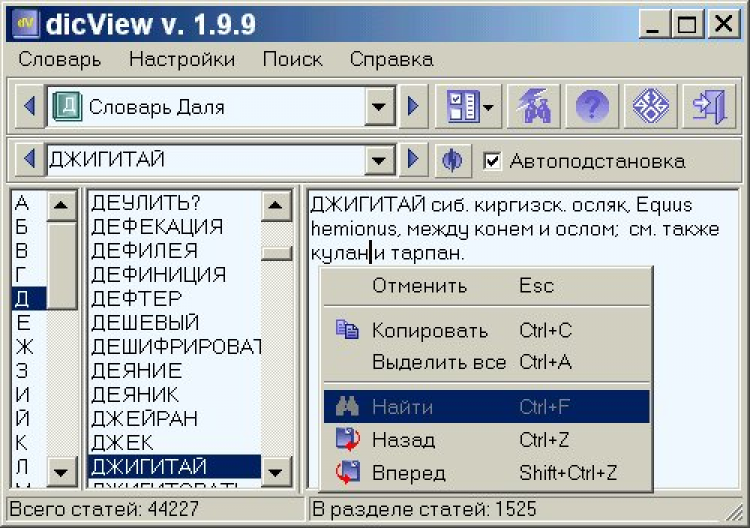Screen dimensions: 750x528
Task: Click the next dictionary arrow
Action: [413, 106]
